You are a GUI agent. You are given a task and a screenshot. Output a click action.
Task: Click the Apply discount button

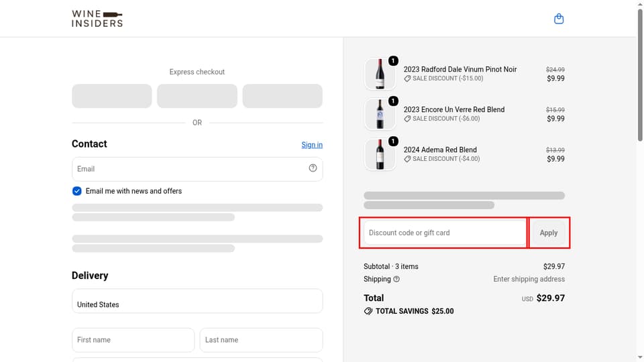point(548,233)
